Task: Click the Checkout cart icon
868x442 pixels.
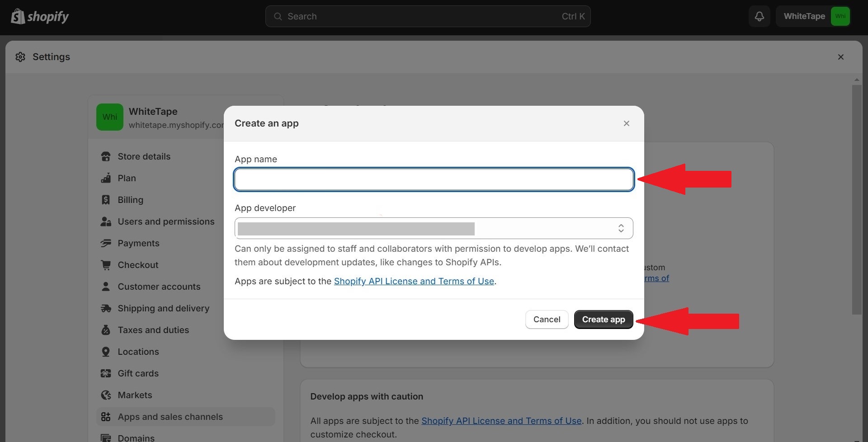Action: tap(106, 265)
